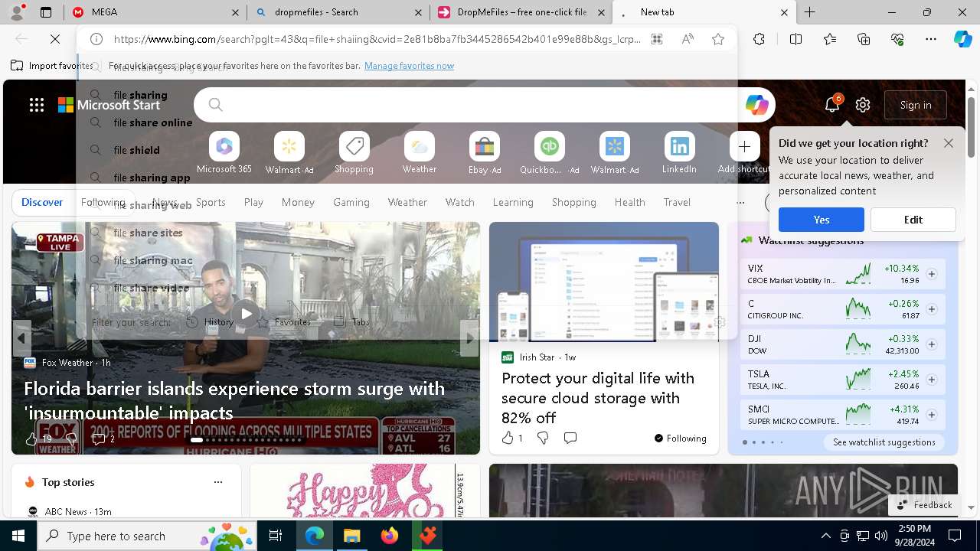Stop loading the page
Viewport: 980px width, 551px height.
tap(55, 39)
